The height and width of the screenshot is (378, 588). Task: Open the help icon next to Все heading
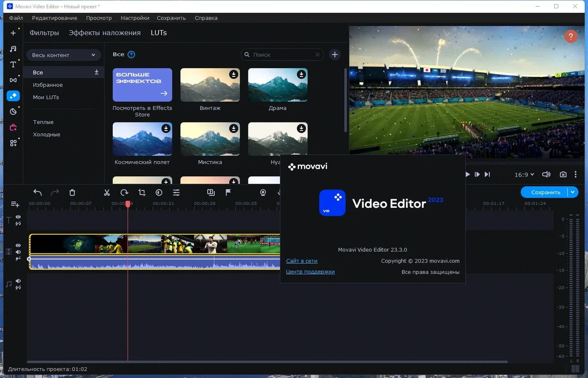[x=131, y=54]
